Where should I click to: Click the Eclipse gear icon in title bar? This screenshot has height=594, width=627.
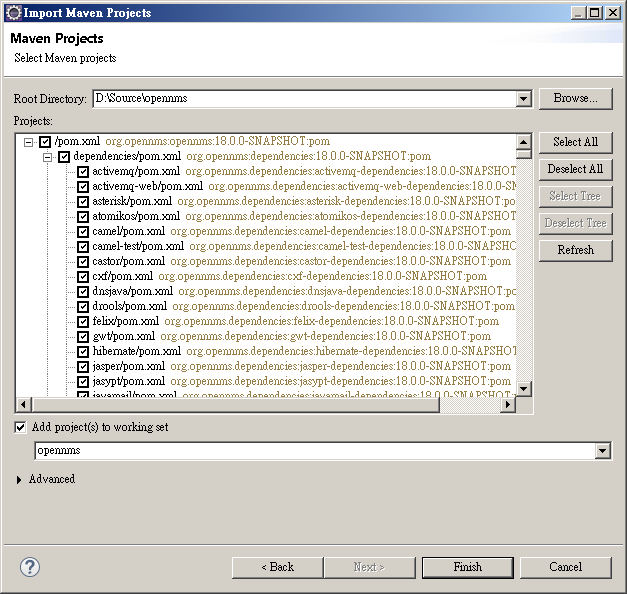[13, 13]
